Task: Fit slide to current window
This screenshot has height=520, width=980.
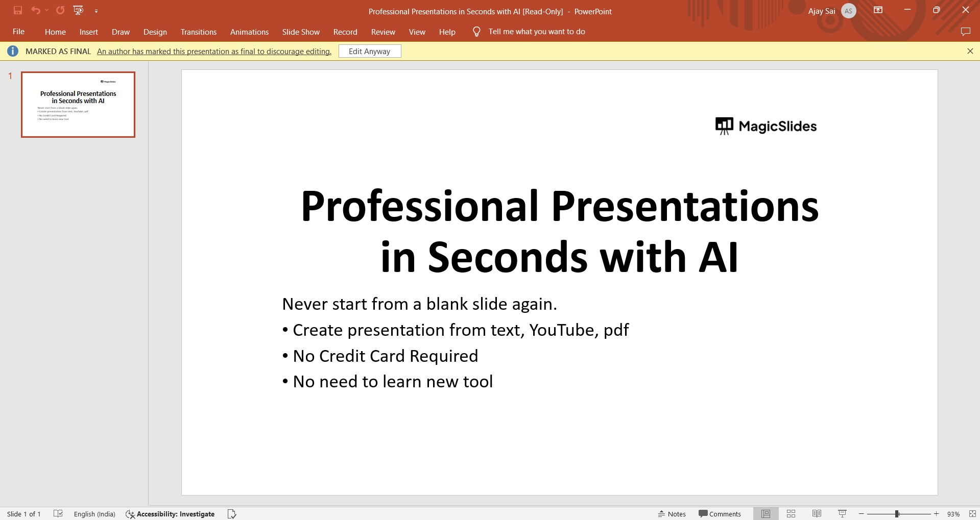Action: point(972,514)
